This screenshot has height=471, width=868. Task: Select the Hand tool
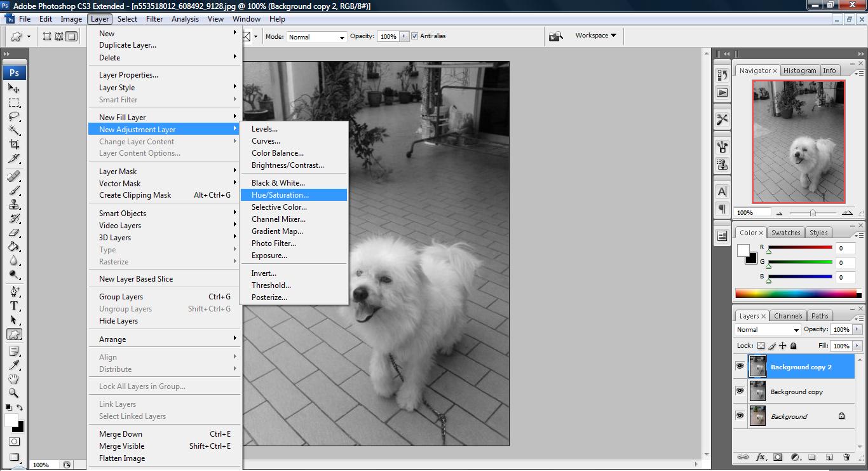point(14,379)
